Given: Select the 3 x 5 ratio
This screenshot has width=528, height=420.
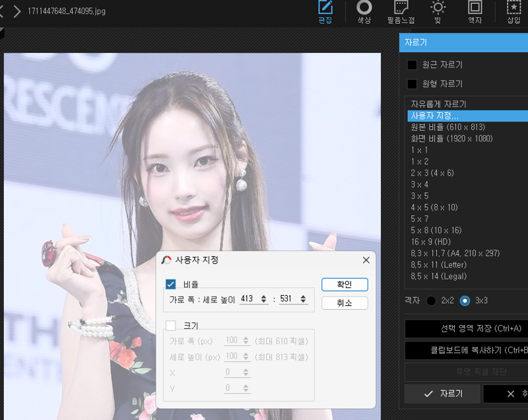Looking at the screenshot, I should [468, 195].
